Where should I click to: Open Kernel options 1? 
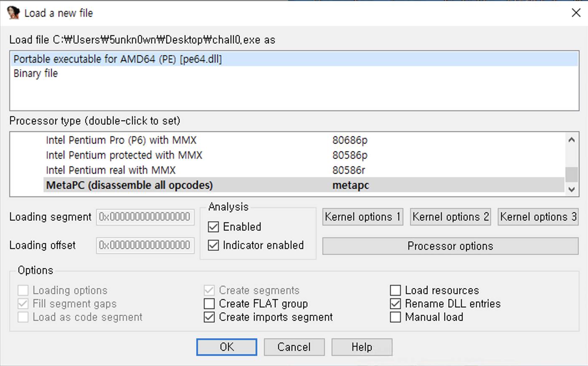[x=362, y=216]
